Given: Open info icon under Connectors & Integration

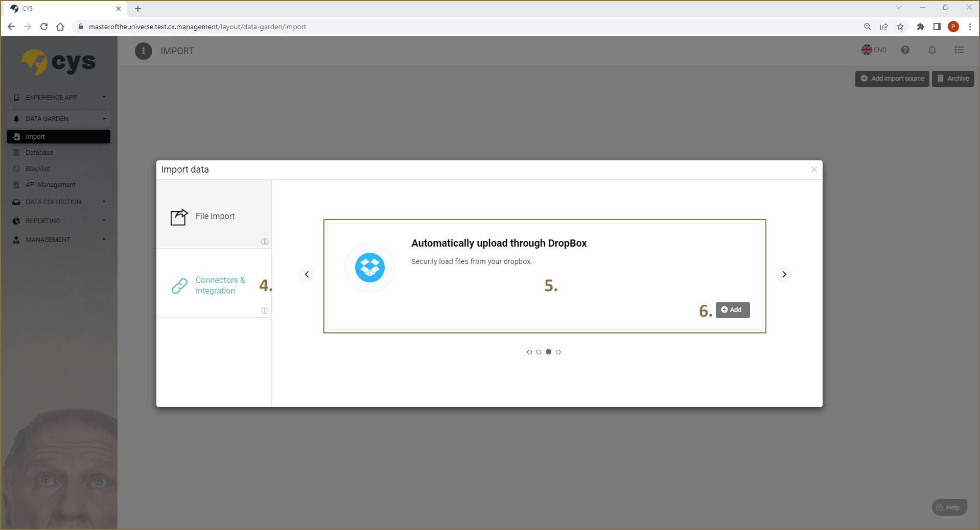Looking at the screenshot, I should click(265, 310).
